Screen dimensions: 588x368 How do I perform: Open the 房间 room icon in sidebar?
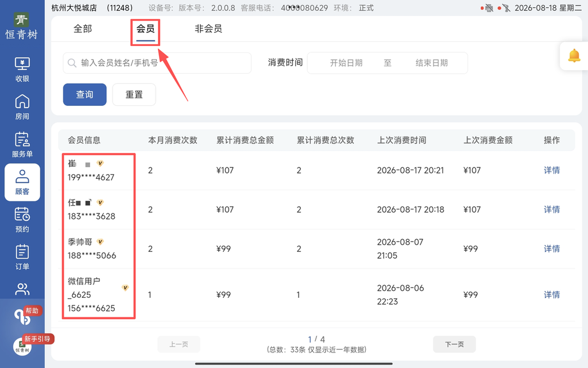(22, 107)
